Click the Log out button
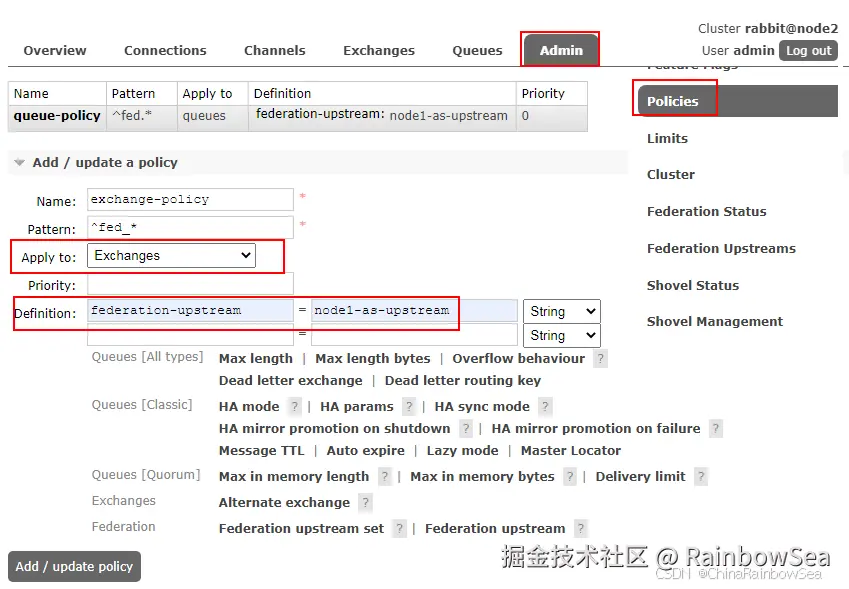Viewport: 849px width, 589px height. pyautogui.click(x=808, y=50)
